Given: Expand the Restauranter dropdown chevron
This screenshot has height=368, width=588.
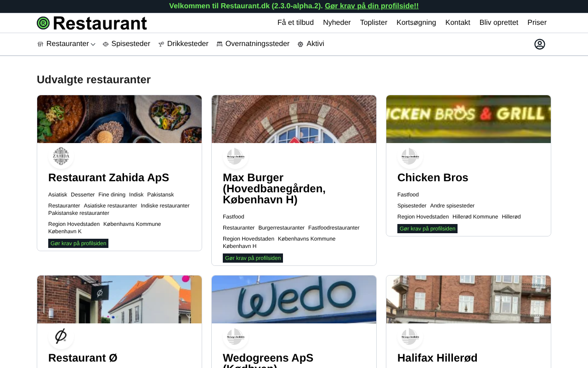Looking at the screenshot, I should [93, 44].
